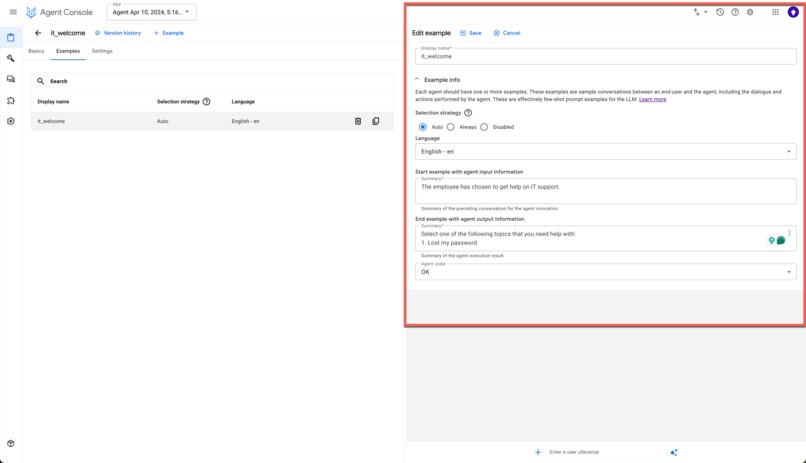Click the search magnifier icon
This screenshot has height=463, width=806.
[41, 81]
